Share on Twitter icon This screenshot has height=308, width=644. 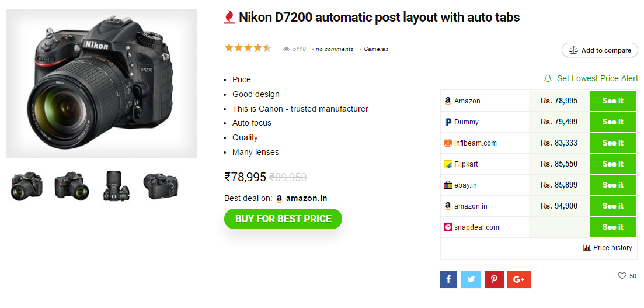coord(471,279)
